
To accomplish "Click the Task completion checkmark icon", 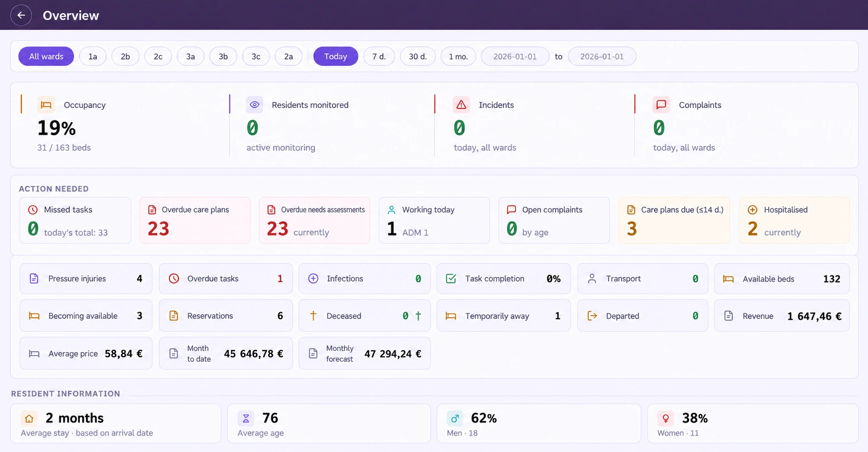I will click(x=451, y=279).
